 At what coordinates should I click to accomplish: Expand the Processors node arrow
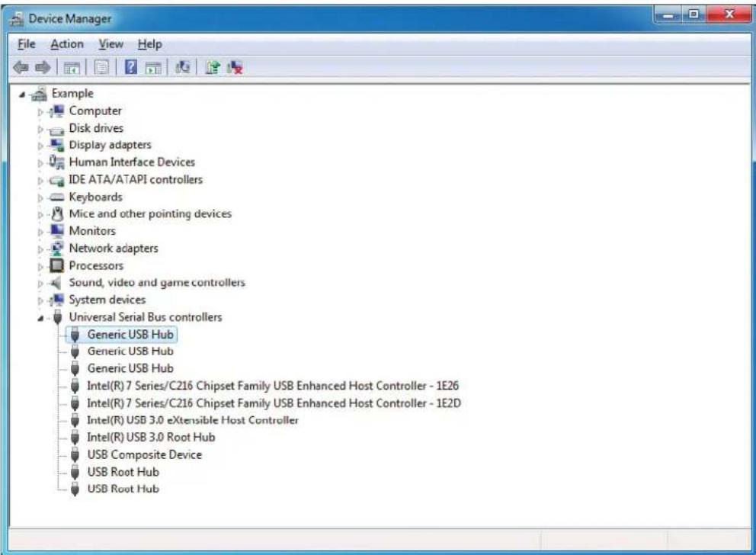coord(40,266)
